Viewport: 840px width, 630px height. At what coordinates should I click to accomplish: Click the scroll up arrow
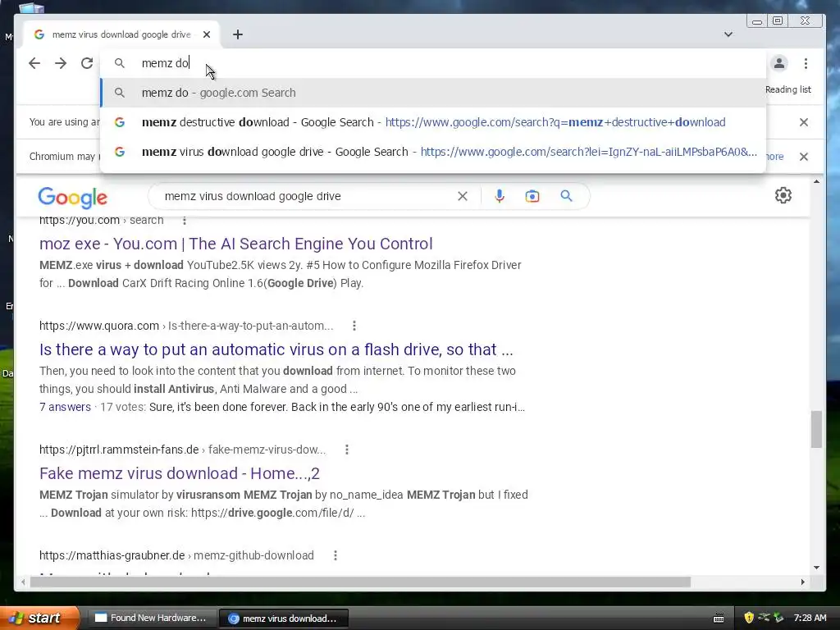tap(816, 181)
